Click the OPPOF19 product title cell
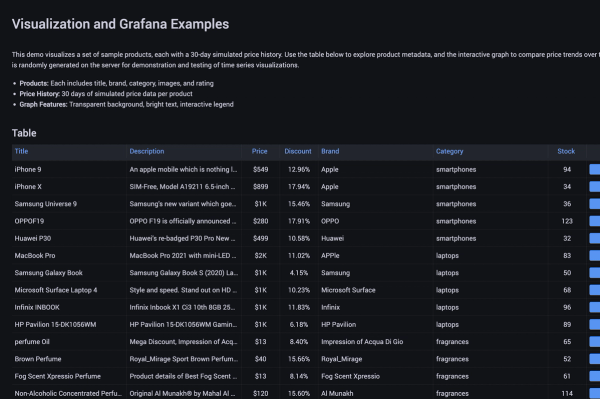600x399 pixels. coord(69,221)
